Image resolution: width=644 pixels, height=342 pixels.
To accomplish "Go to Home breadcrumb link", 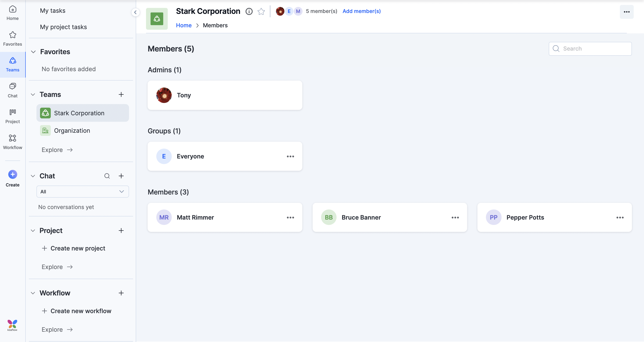I will [184, 25].
